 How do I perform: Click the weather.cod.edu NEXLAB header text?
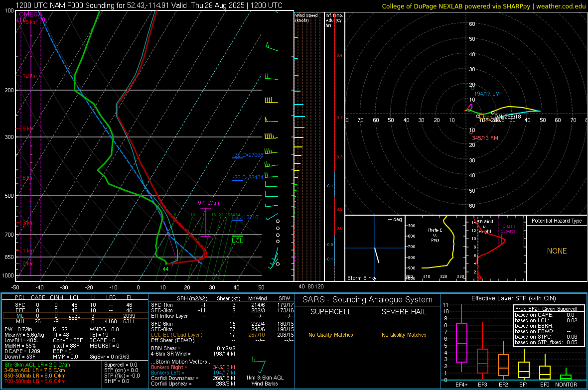tap(483, 6)
